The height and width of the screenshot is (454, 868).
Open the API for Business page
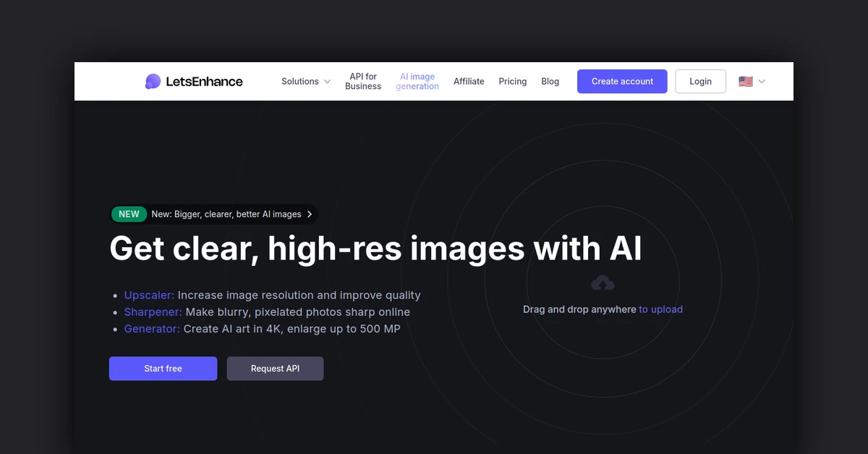point(363,82)
